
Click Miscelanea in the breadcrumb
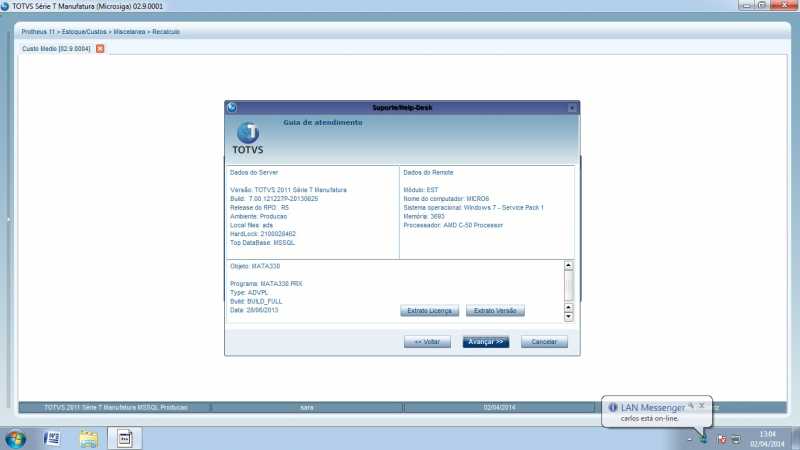[129, 32]
